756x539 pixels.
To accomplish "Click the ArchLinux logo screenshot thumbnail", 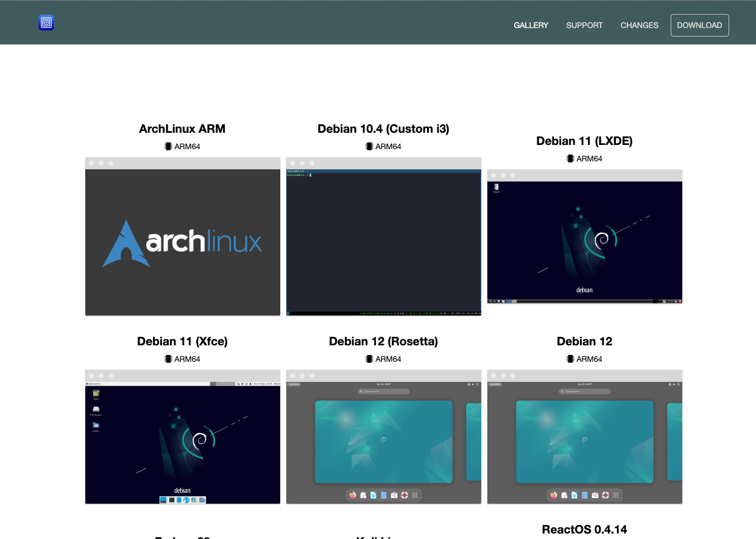I will [182, 242].
